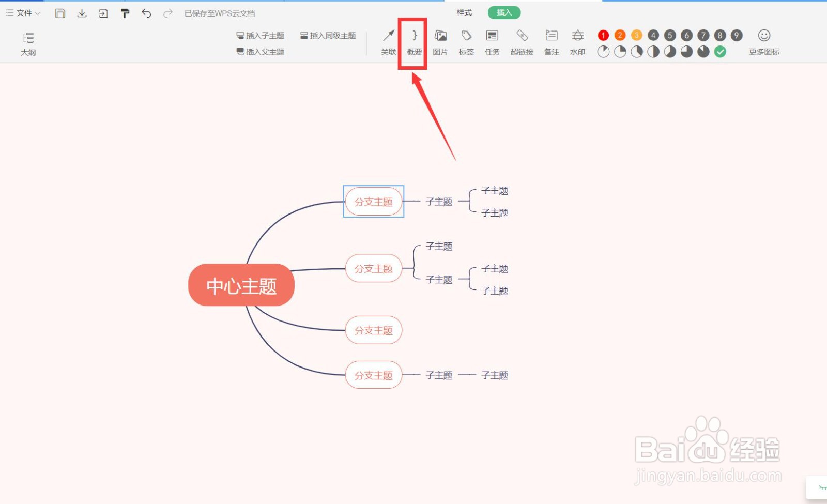Insert a 超链接 hyperlink

pos(522,42)
